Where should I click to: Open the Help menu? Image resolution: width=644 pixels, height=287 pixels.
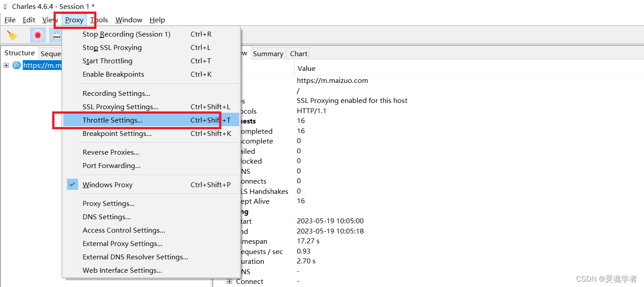(x=157, y=20)
